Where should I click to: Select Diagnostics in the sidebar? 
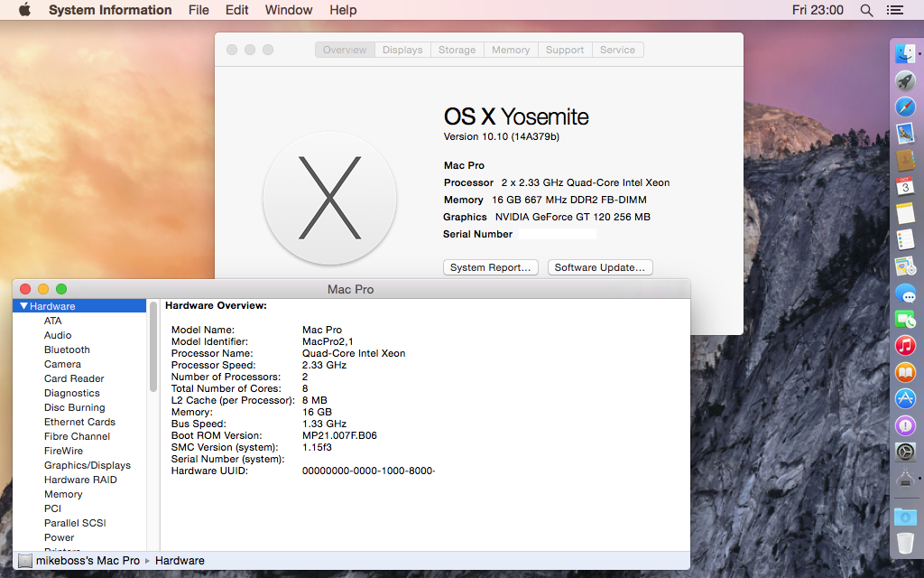pyautogui.click(x=72, y=393)
